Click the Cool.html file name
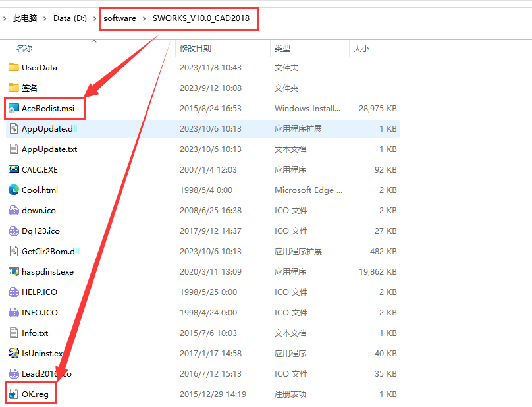The image size is (532, 407). (40, 190)
